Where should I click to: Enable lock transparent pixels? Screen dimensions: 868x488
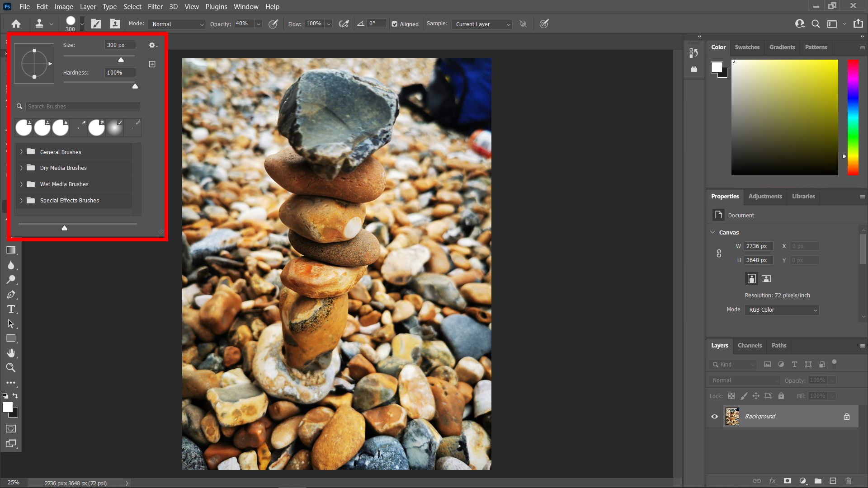731,395
